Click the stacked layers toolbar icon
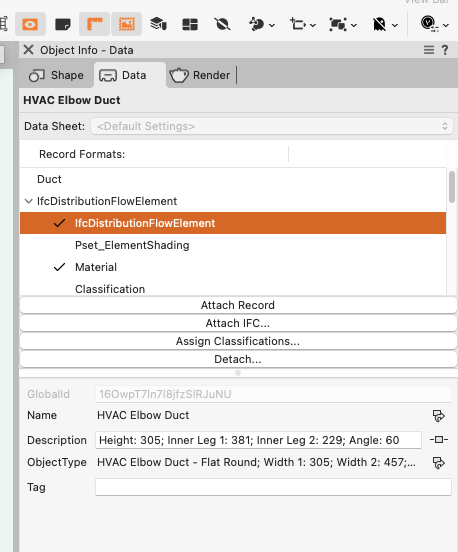This screenshot has height=552, width=458. pyautogui.click(x=158, y=24)
